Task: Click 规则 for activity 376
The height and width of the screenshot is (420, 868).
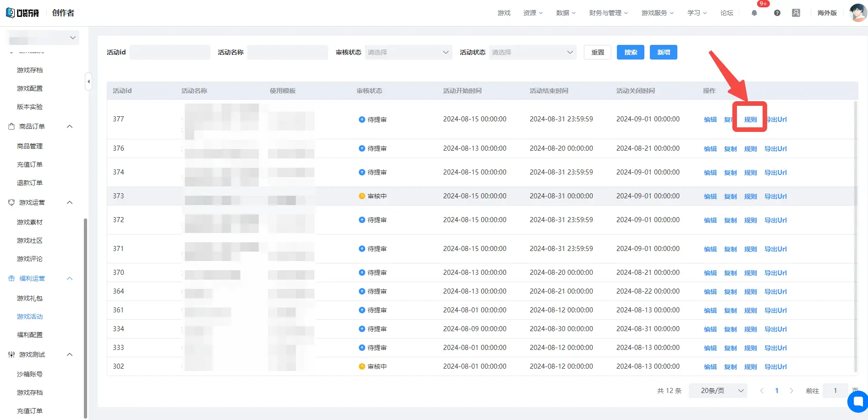Action: pos(751,149)
